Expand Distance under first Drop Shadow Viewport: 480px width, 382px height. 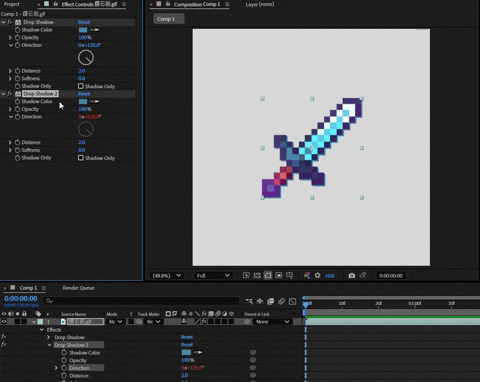(10, 71)
